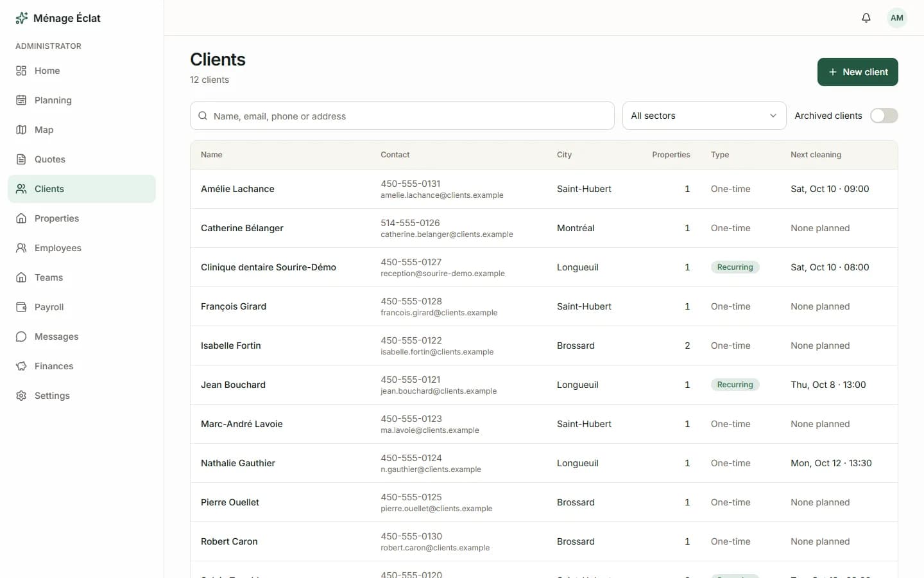This screenshot has height=578, width=924.
Task: Click the Properties house icon
Action: click(21, 218)
